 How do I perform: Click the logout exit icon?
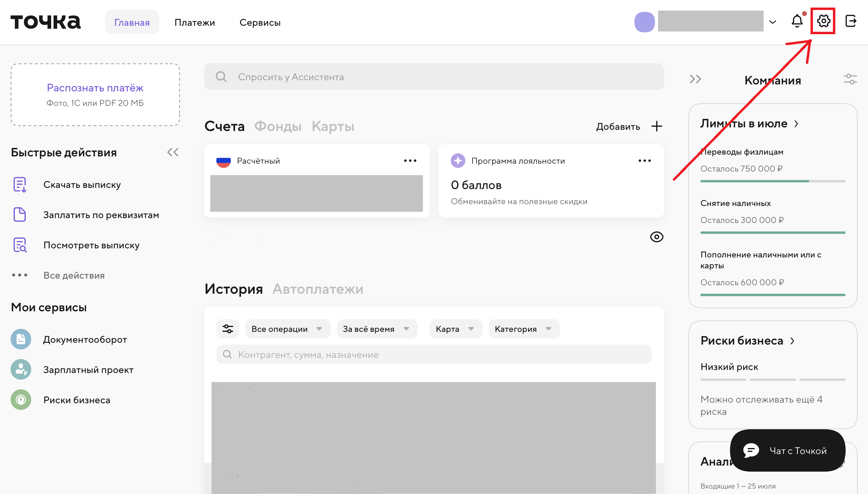[851, 21]
